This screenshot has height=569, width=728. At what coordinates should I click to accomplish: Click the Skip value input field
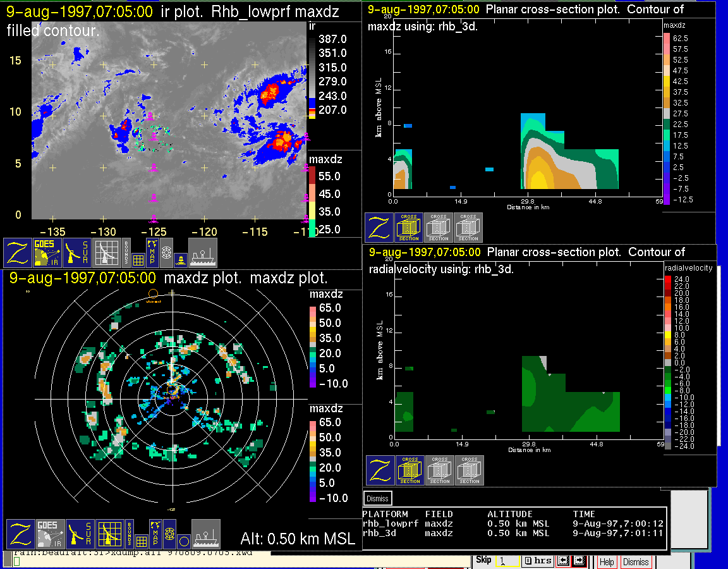click(507, 561)
